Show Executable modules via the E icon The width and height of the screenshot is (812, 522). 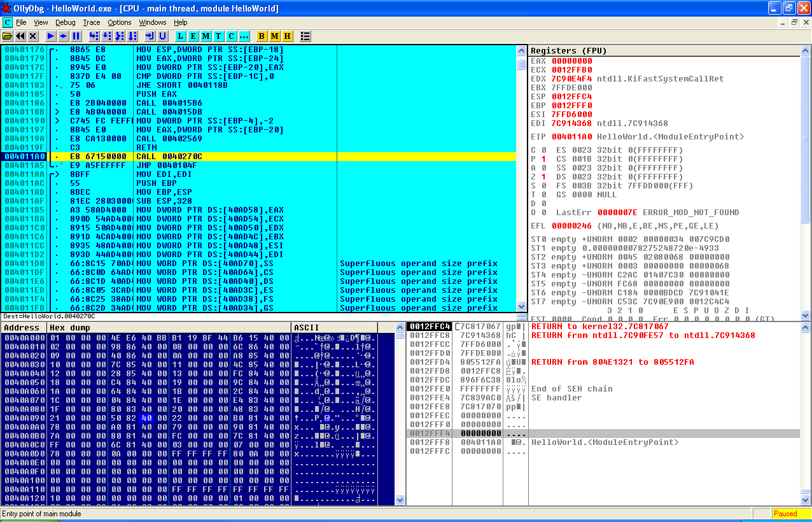coord(193,36)
